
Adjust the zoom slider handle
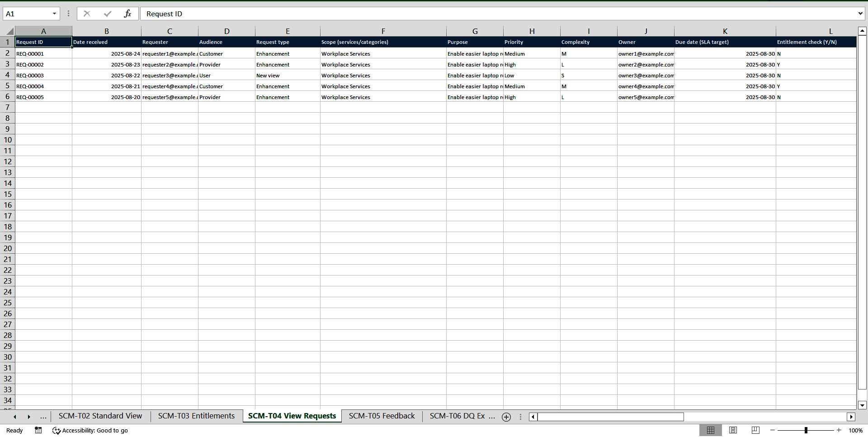point(806,430)
